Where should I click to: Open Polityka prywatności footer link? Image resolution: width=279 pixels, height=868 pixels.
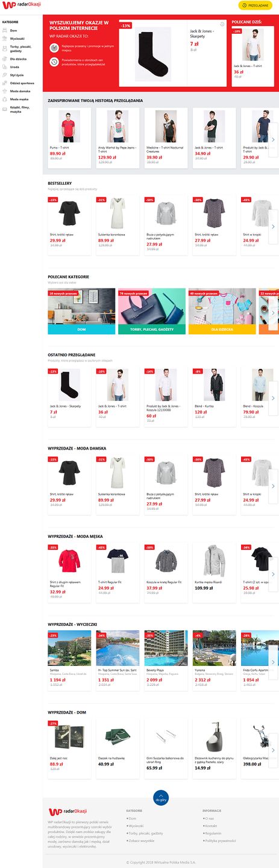(220, 840)
